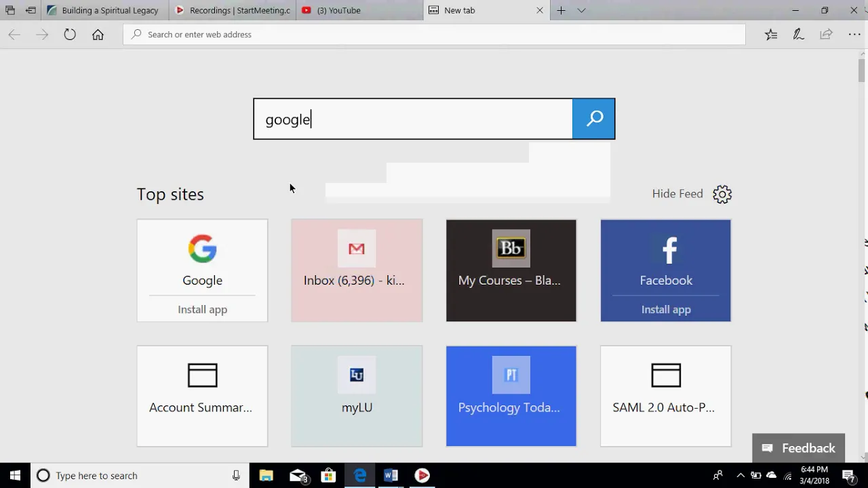868x488 pixels.
Task: Click the blue search magnifier button
Action: tap(593, 119)
